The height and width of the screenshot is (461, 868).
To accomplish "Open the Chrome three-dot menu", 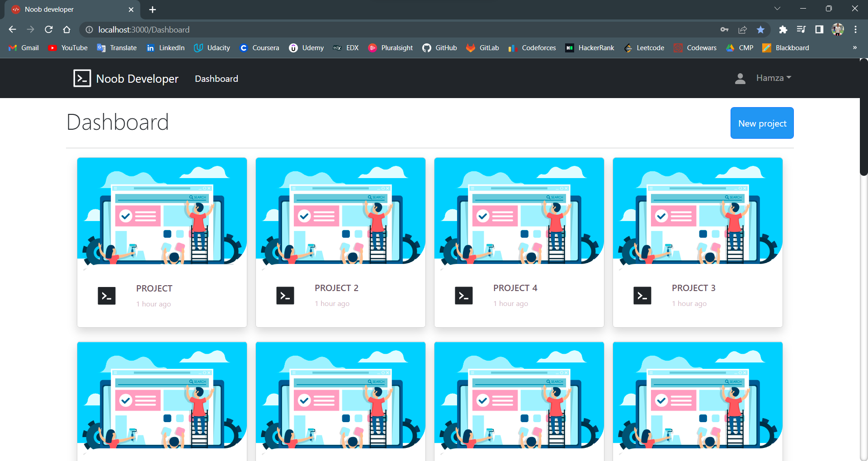I will [855, 29].
